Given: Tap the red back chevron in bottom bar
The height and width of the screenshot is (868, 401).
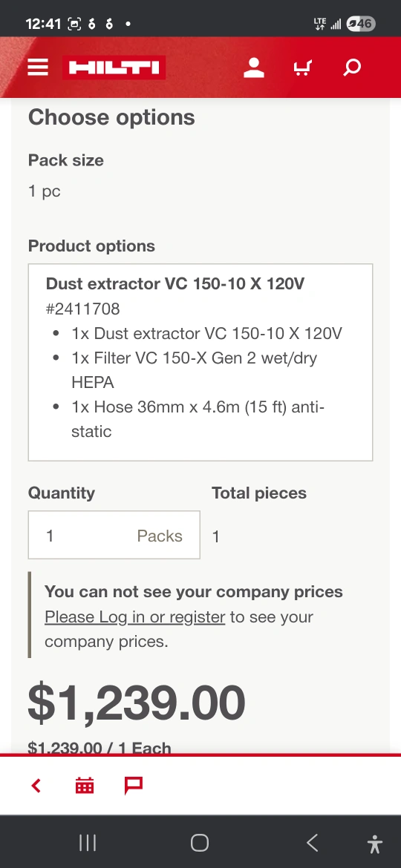Looking at the screenshot, I should pyautogui.click(x=36, y=786).
